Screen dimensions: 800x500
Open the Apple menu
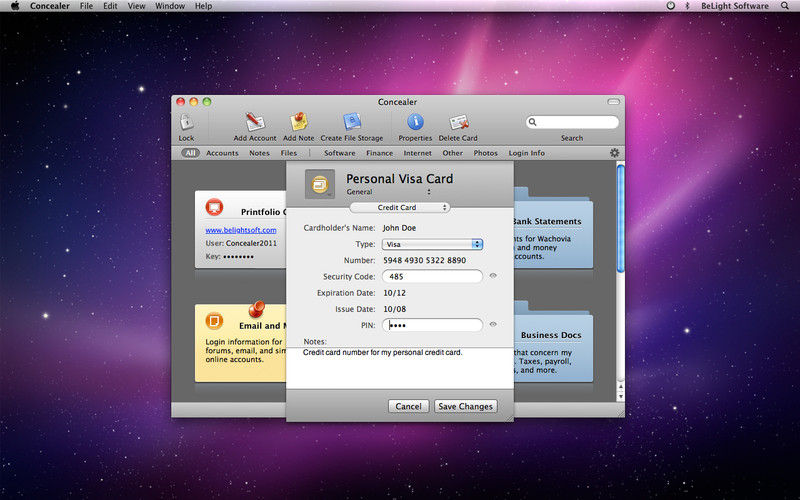tap(15, 6)
